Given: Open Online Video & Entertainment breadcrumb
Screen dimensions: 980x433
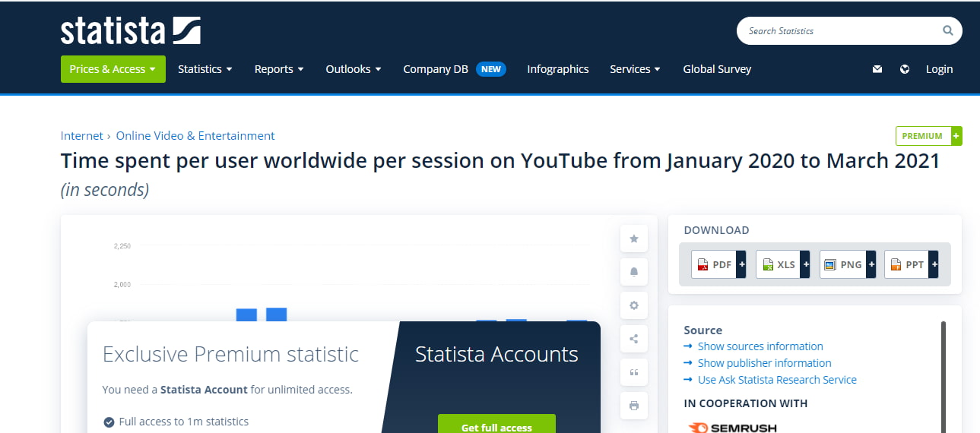Looking at the screenshot, I should tap(195, 136).
